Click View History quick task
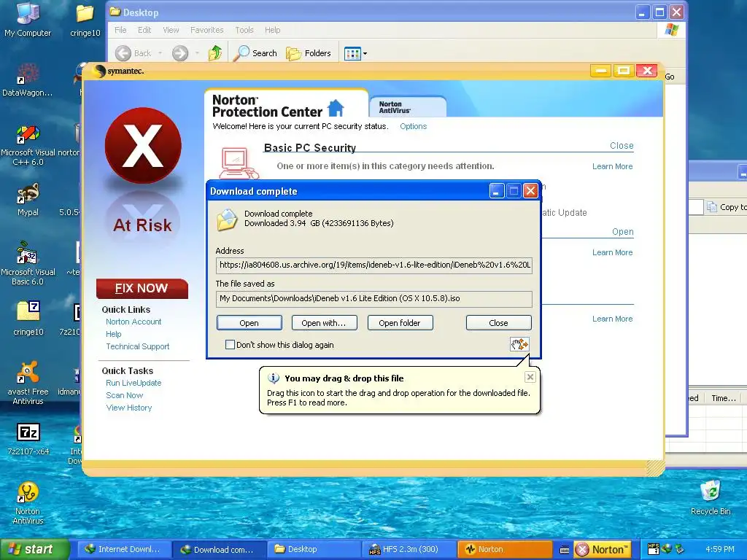 (x=128, y=408)
